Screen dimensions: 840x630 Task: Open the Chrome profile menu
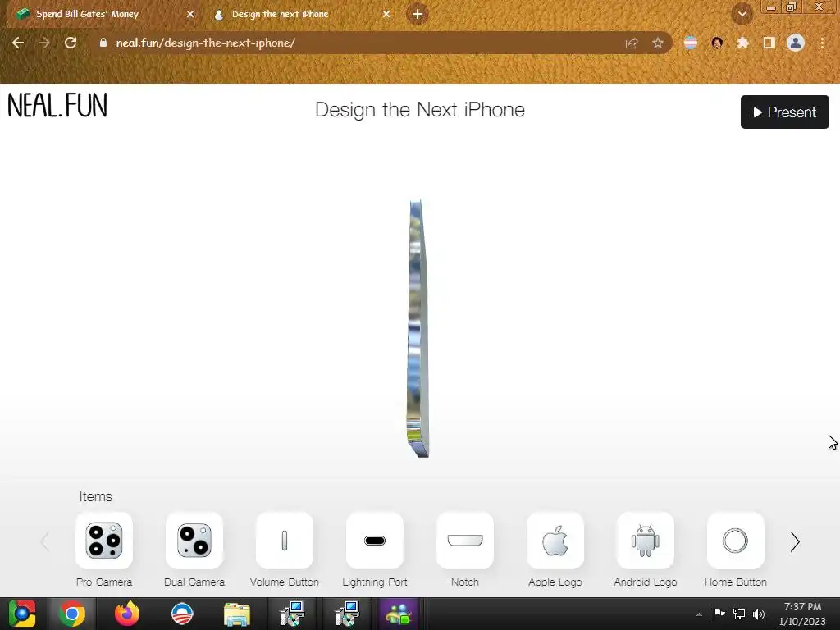(x=796, y=43)
